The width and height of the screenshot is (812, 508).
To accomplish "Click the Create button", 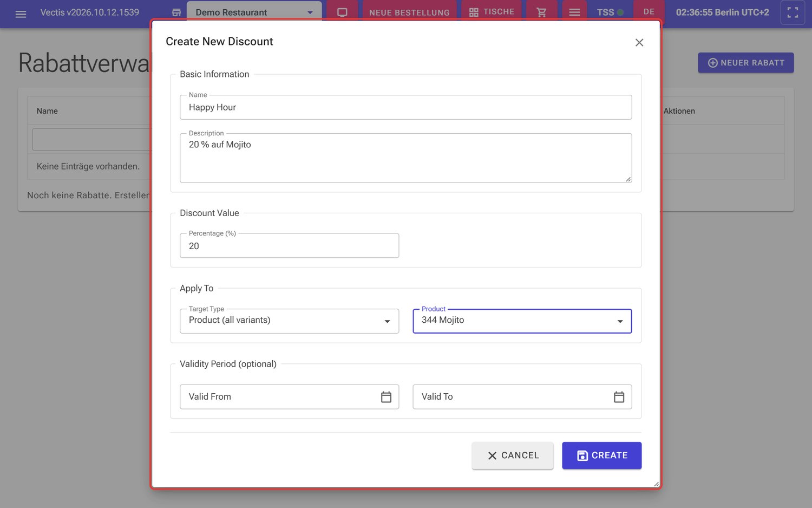I will coord(601,455).
